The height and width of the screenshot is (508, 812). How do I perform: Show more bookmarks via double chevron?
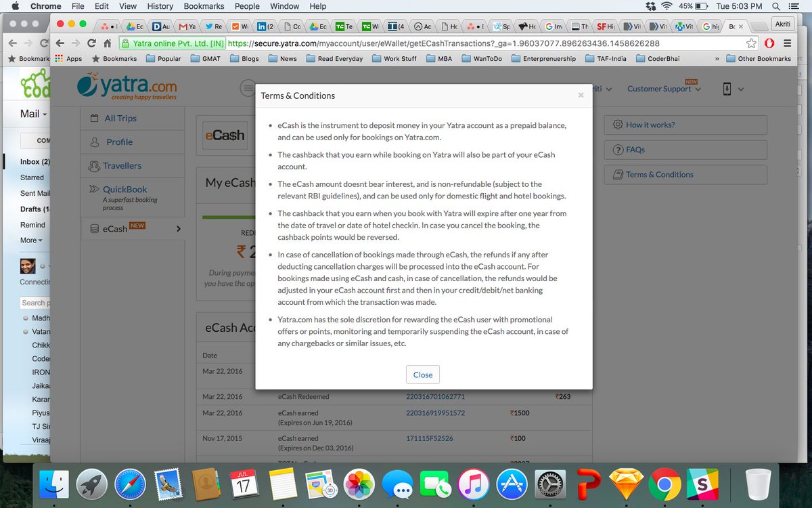point(717,59)
